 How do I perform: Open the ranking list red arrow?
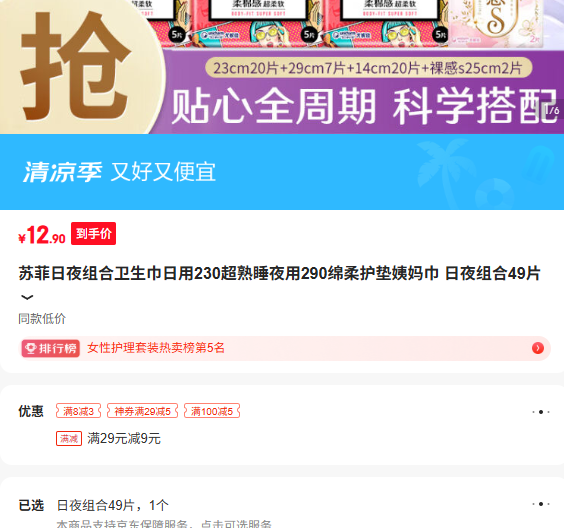coord(538,348)
